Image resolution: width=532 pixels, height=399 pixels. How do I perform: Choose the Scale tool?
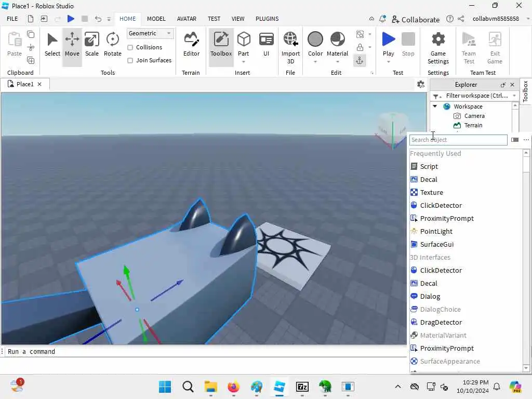[x=91, y=45]
